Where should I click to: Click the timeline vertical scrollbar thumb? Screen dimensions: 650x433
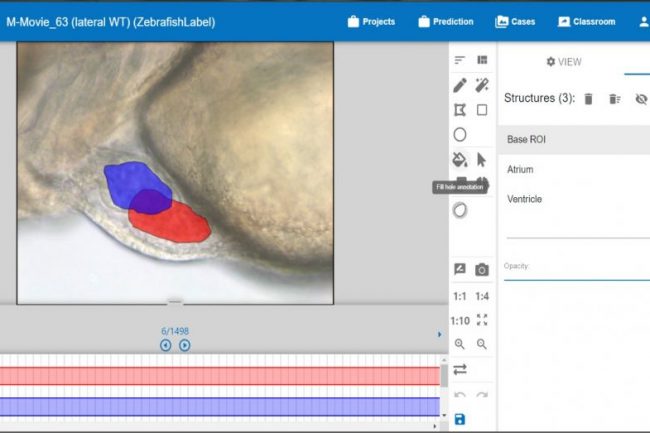tap(444, 376)
